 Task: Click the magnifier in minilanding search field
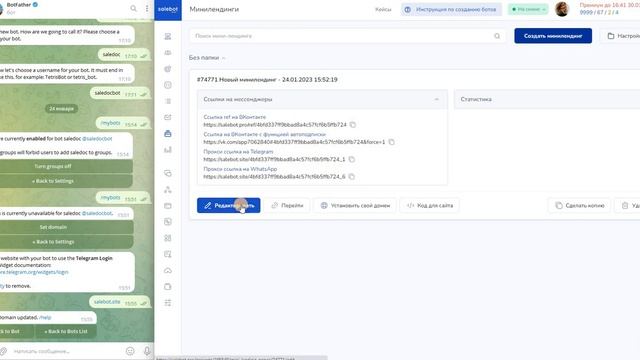click(497, 36)
